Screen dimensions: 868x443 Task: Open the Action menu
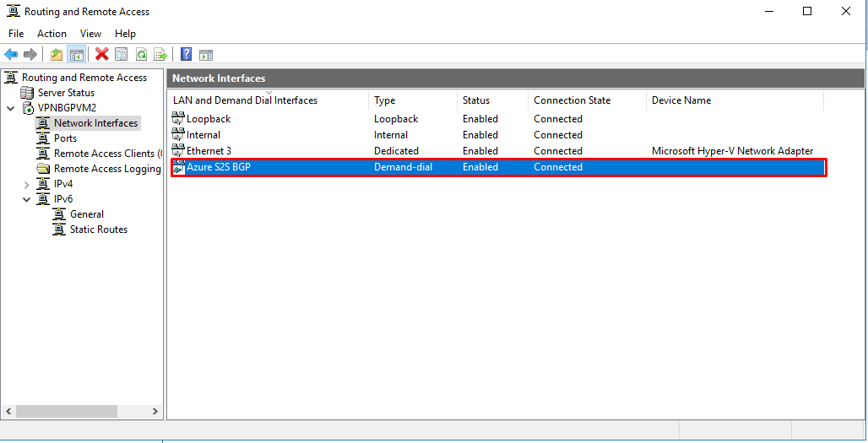point(52,34)
